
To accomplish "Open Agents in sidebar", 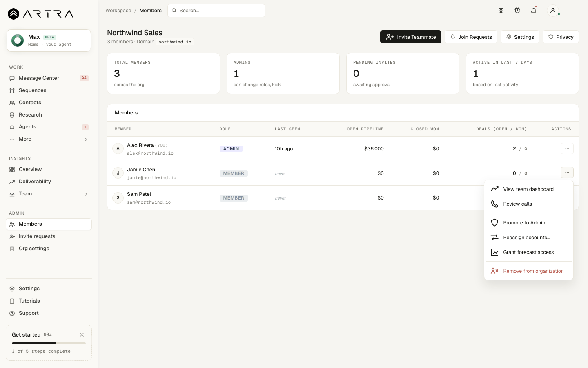I will pyautogui.click(x=49, y=127).
